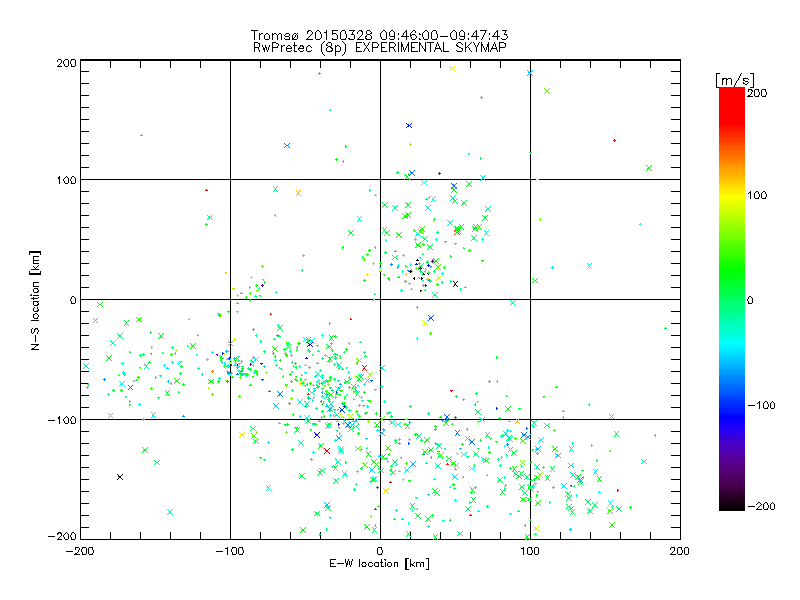The width and height of the screenshot is (800, 600).
Task: Click the colorbar tick label '200'
Action: (x=757, y=93)
